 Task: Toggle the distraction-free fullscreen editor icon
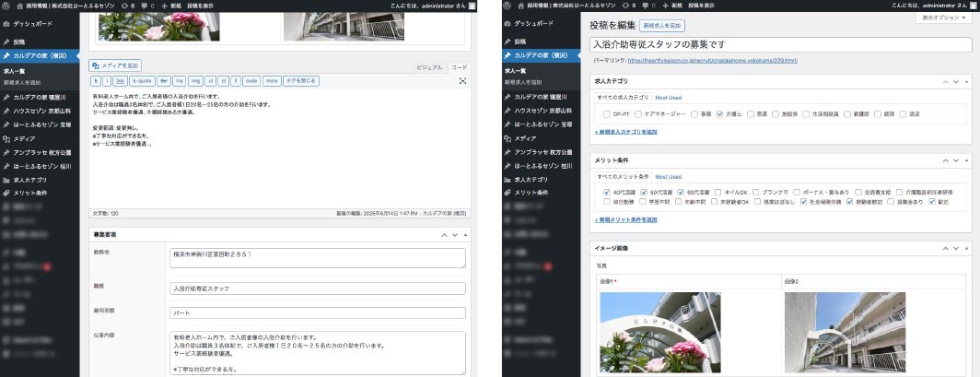[x=462, y=81]
